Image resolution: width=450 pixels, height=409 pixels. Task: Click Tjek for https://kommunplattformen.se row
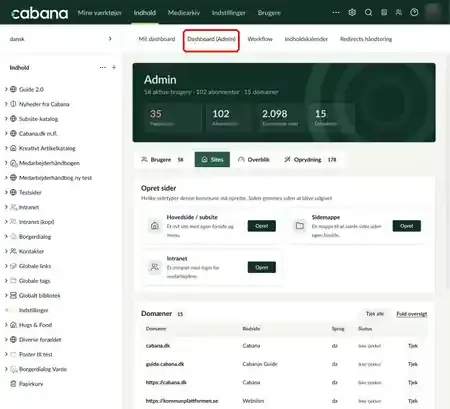[413, 401]
